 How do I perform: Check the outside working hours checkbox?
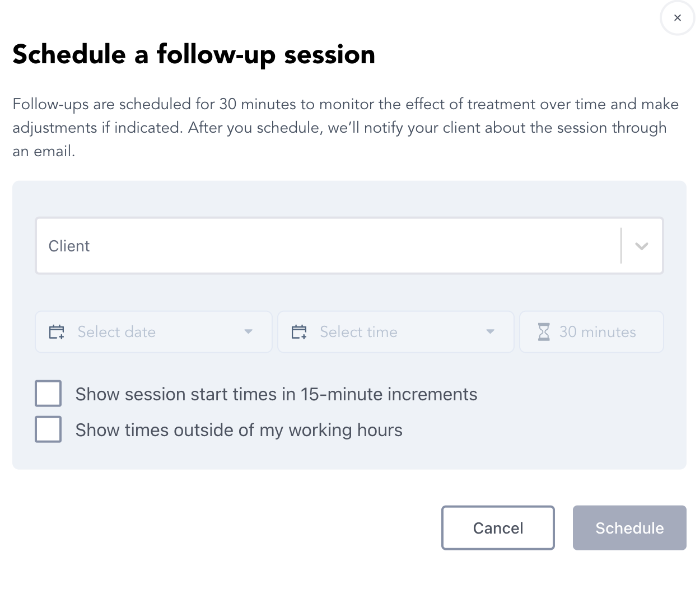tap(48, 429)
